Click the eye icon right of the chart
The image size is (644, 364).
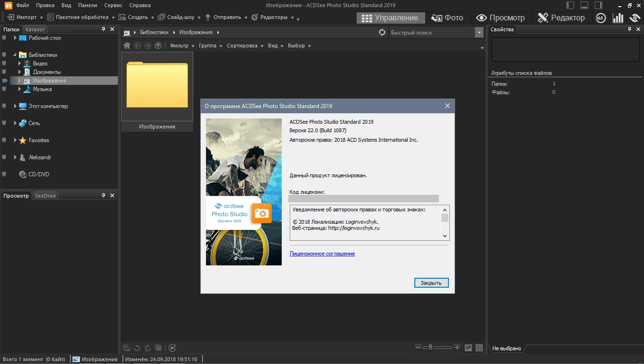tap(635, 18)
